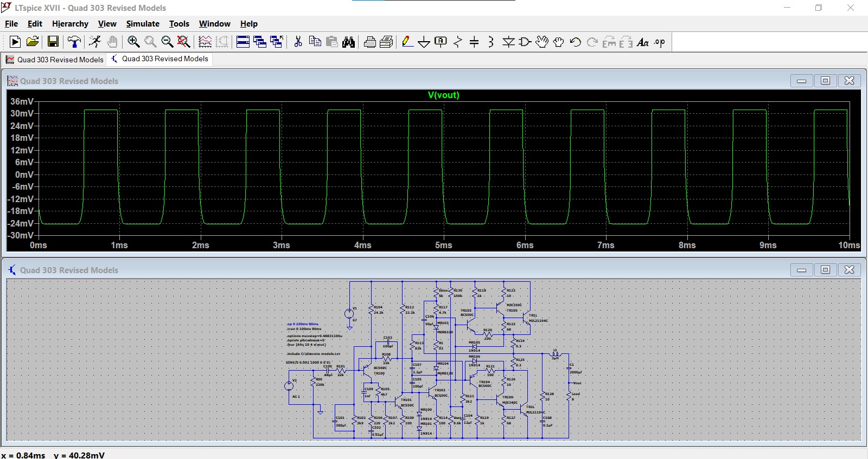Tile windows using the toolbar icon
This screenshot has width=868, height=459.
pyautogui.click(x=243, y=42)
